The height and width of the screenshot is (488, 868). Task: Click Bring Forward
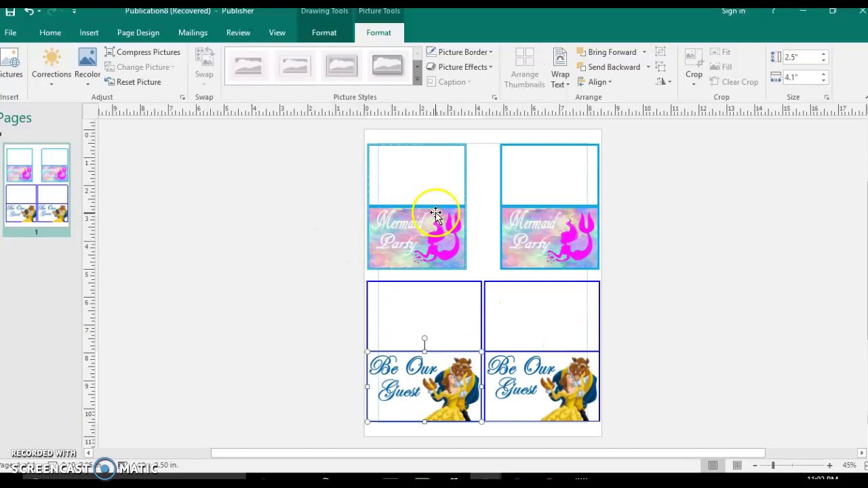pyautogui.click(x=607, y=52)
